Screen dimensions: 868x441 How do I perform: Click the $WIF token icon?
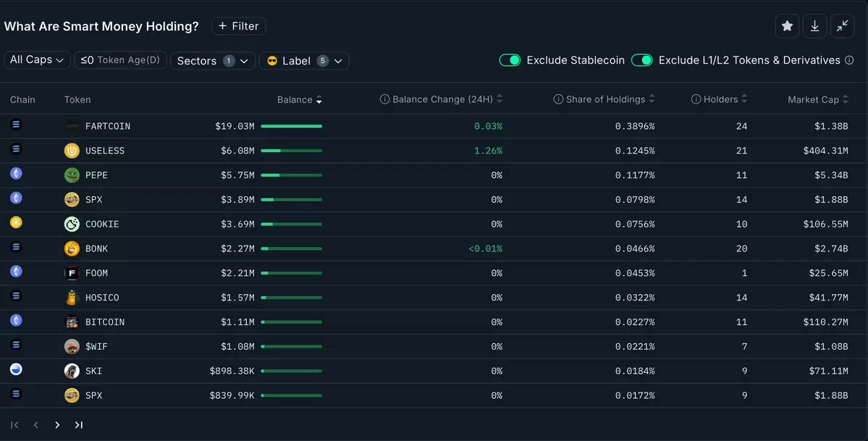pos(72,346)
